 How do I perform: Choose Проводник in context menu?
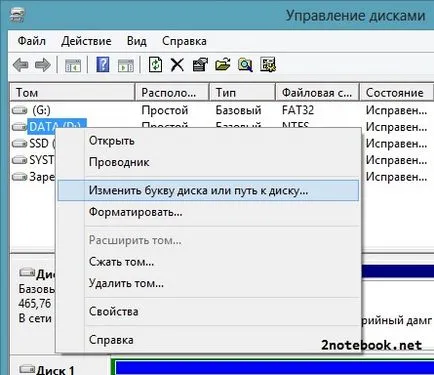[208, 162]
